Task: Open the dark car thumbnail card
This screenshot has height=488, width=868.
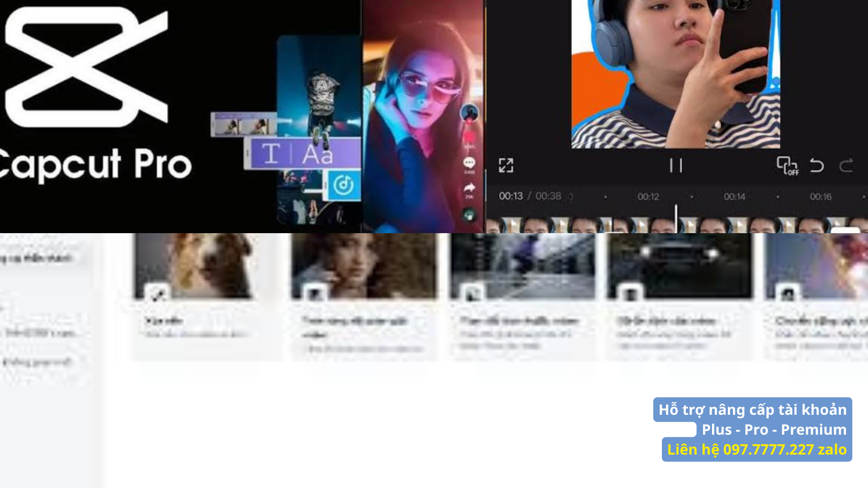Action: click(x=680, y=266)
